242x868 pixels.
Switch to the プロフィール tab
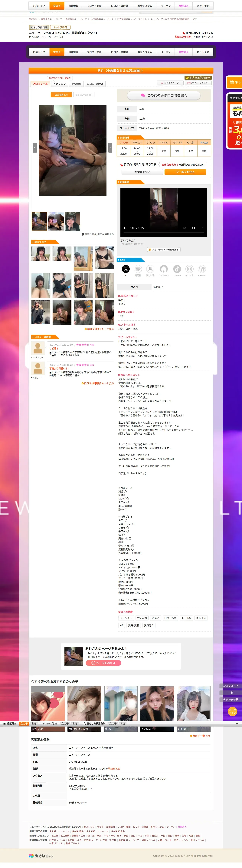click(x=40, y=84)
